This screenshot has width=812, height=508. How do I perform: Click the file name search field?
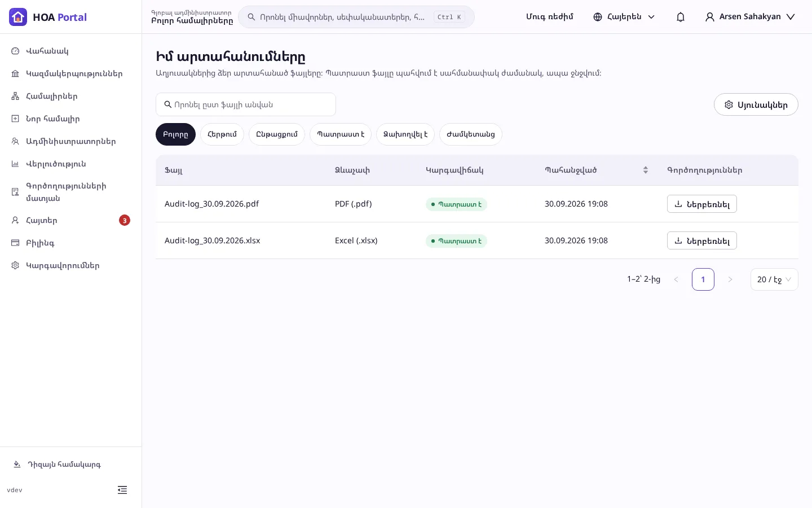click(x=246, y=104)
